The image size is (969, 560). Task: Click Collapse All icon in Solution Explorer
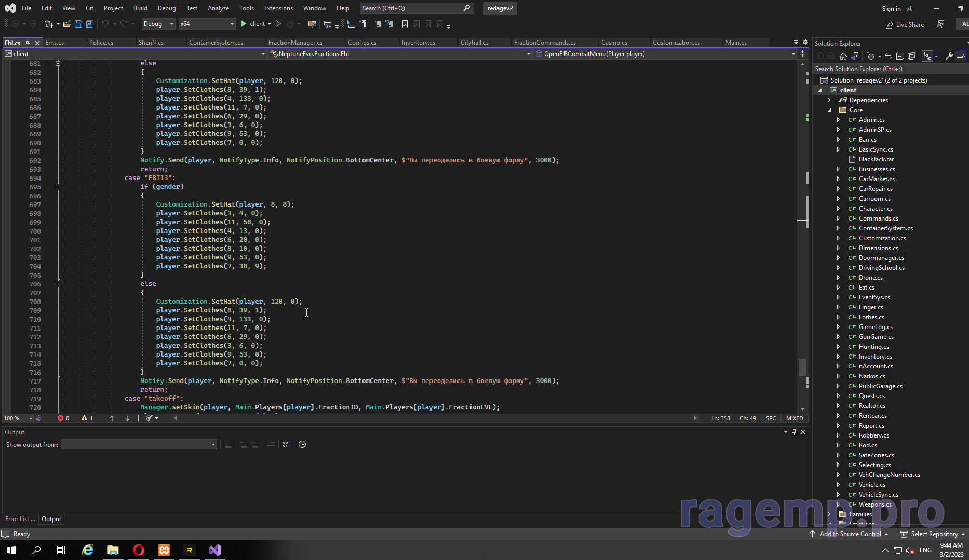(900, 56)
